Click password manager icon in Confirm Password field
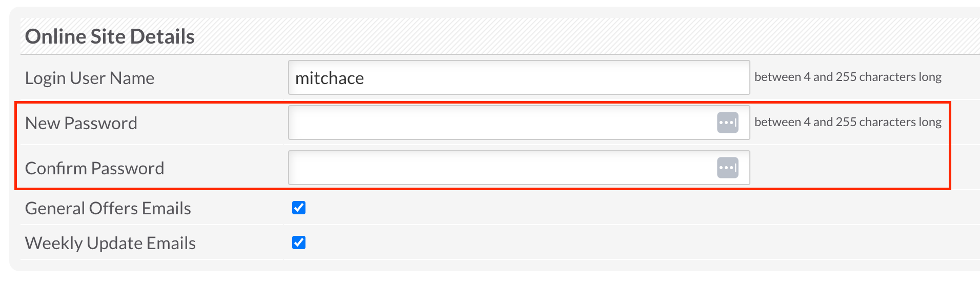This screenshot has height=283, width=980. tap(727, 168)
